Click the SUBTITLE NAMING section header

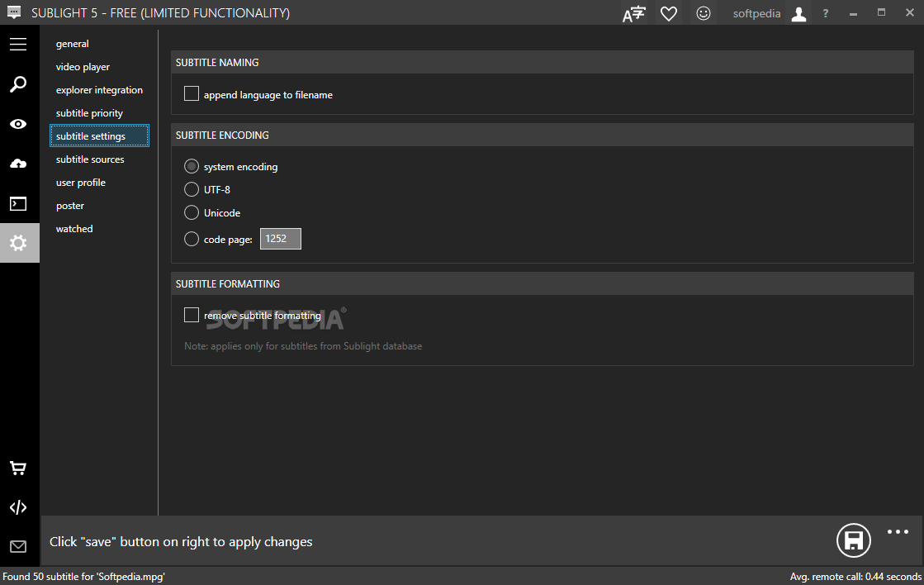[543, 63]
